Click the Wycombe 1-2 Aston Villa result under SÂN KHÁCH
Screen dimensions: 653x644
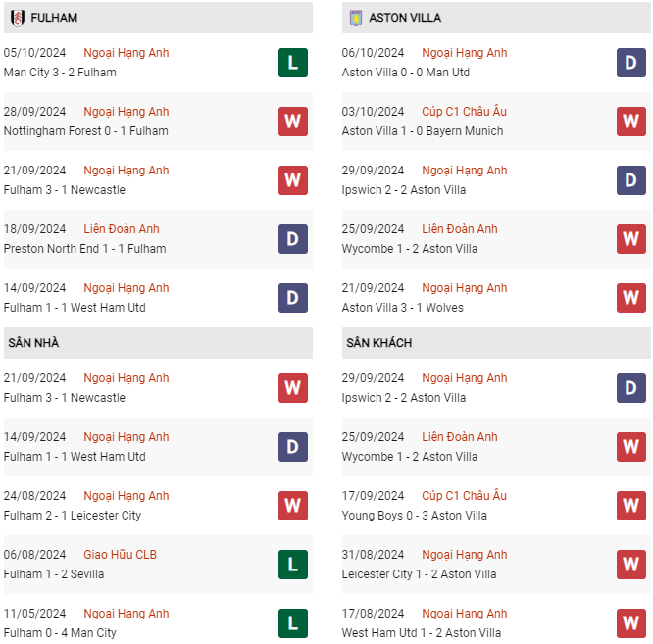coord(410,457)
